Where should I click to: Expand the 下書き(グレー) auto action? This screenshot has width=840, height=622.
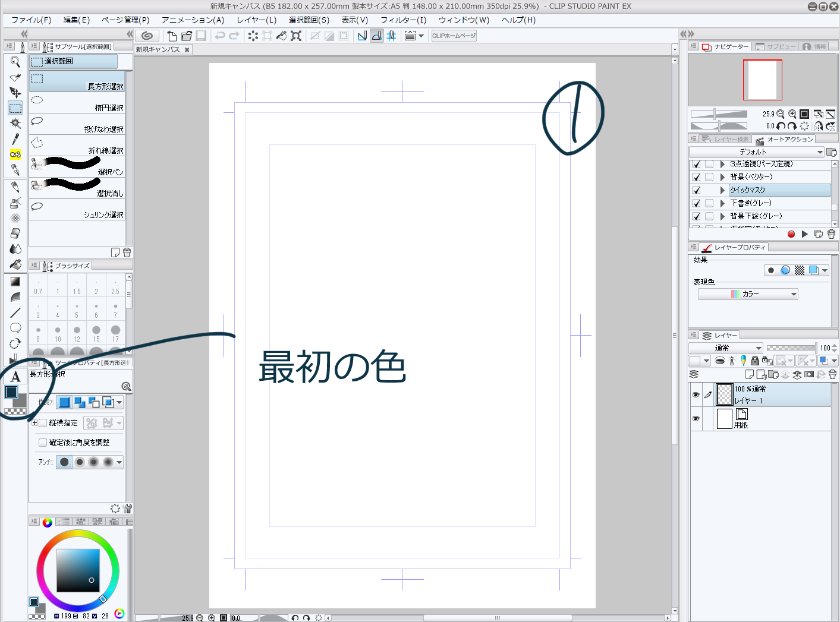pyautogui.click(x=722, y=203)
